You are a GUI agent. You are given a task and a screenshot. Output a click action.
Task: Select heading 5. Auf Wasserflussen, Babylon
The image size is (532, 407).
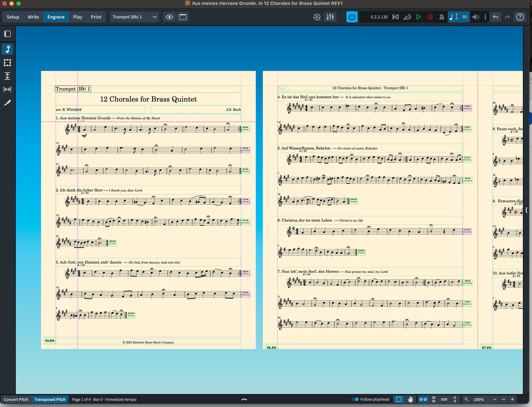click(328, 148)
